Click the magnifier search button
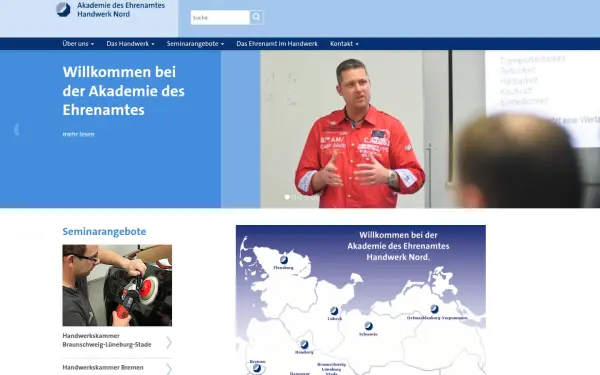This screenshot has height=375, width=600. pos(256,17)
